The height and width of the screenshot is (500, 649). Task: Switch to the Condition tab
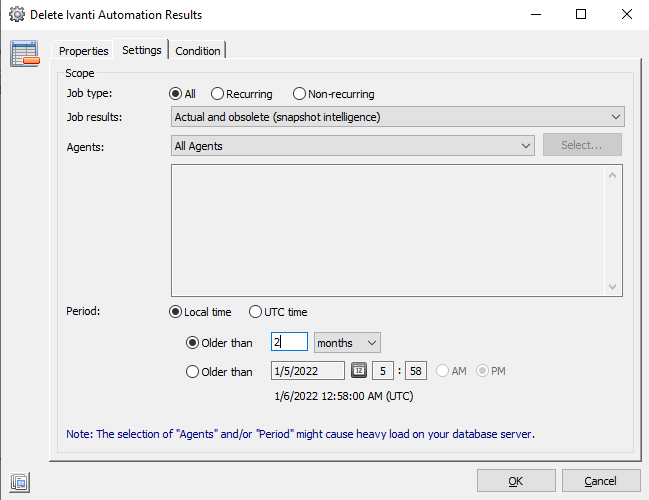coord(197,51)
